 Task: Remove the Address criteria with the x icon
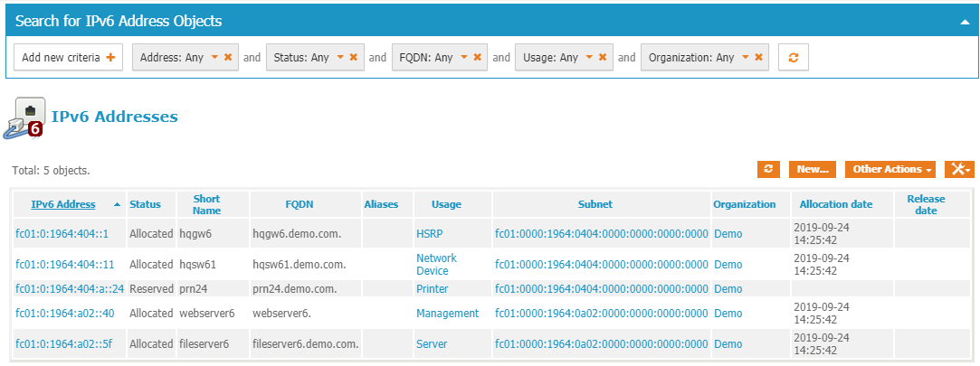228,57
